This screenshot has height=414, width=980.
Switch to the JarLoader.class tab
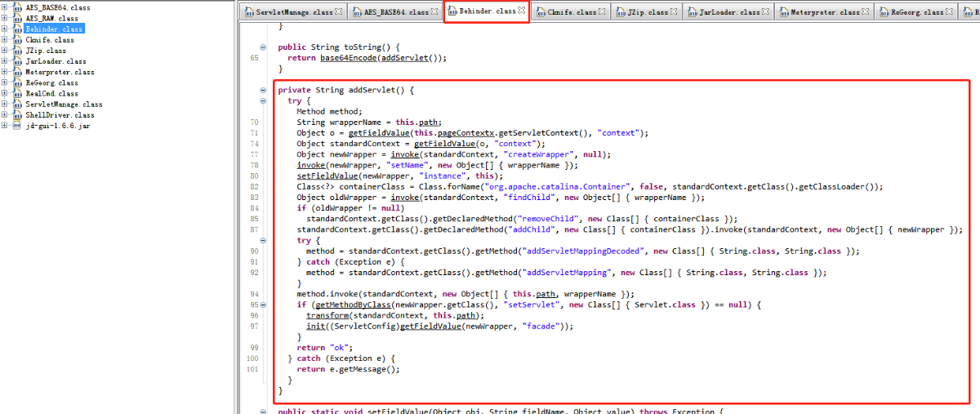[727, 12]
